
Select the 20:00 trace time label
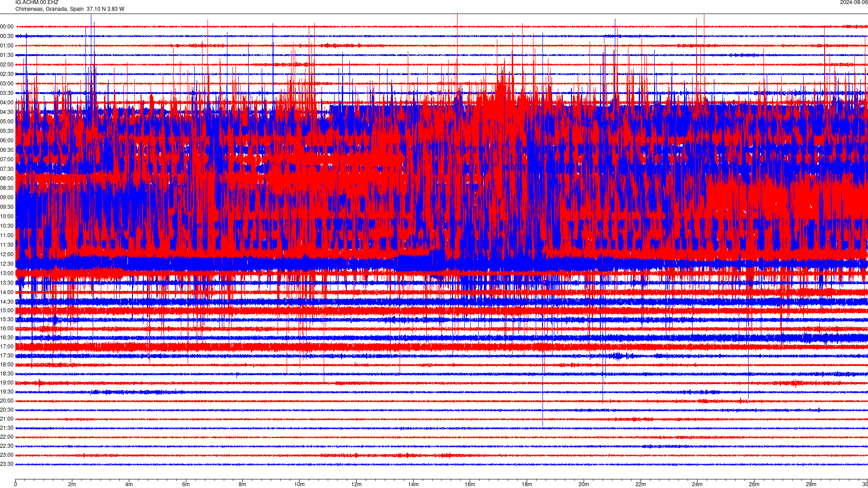7,401
